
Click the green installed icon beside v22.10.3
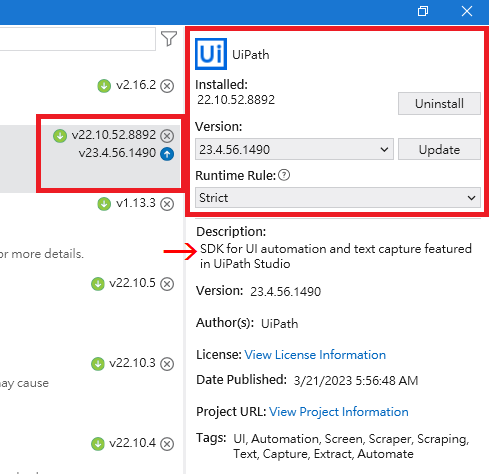coord(98,364)
